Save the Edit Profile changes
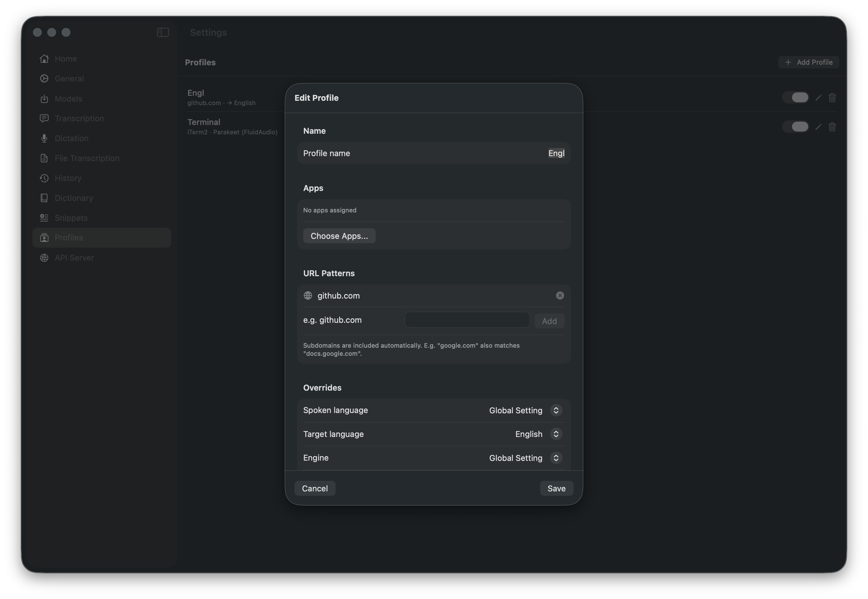 pyautogui.click(x=556, y=488)
